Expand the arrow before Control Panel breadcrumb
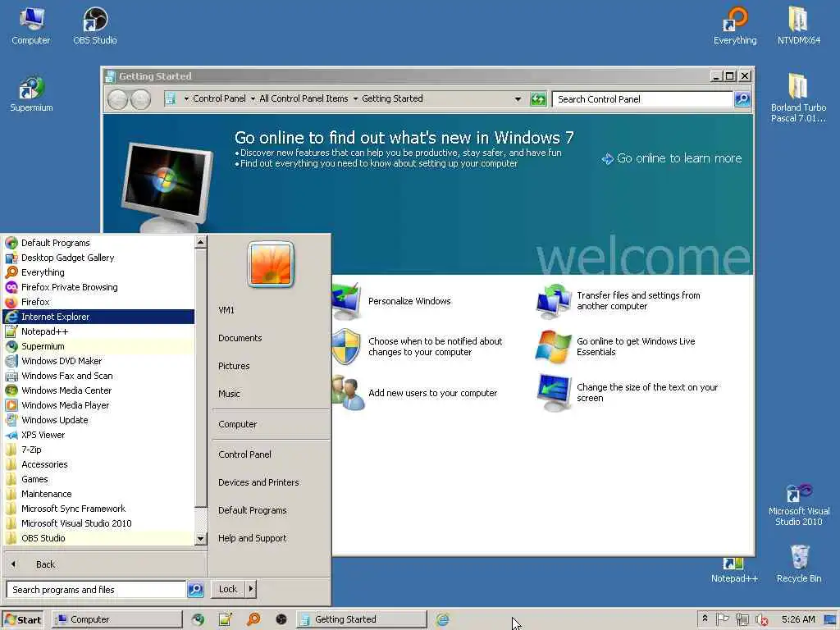The height and width of the screenshot is (630, 840). tap(186, 99)
